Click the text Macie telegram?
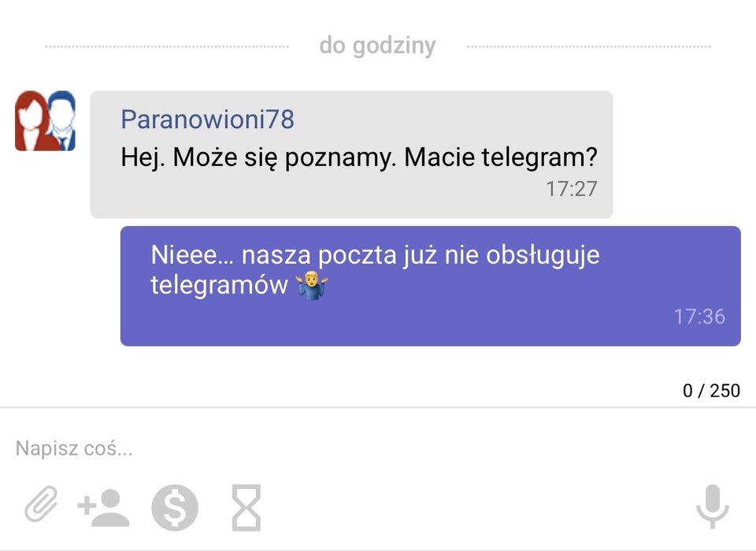The width and height of the screenshot is (756, 551). [501, 157]
